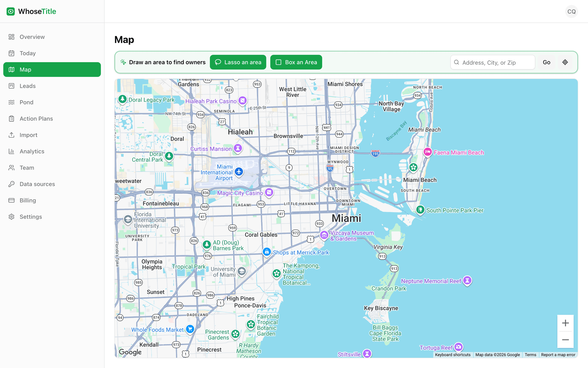Viewport: 588px width, 368px height.
Task: Click Fairchild Tropical Botanic Garden marker
Action: 251,325
